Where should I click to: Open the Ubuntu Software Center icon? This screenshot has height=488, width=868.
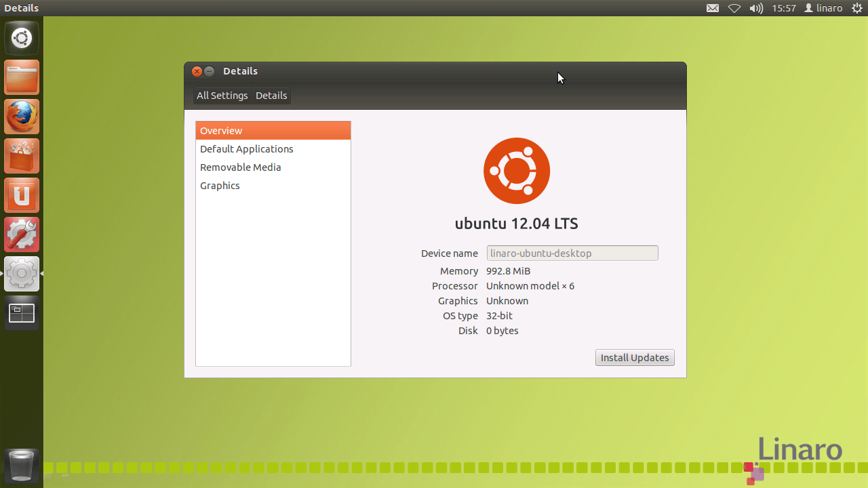click(22, 156)
